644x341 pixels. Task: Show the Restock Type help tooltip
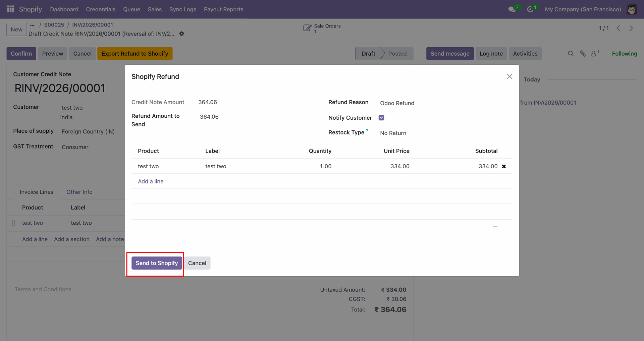click(x=367, y=130)
